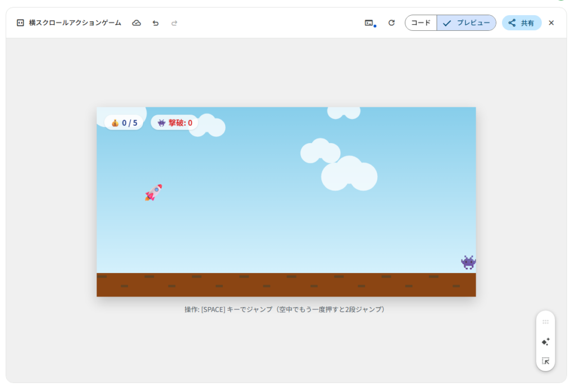Activate the select element cursor tool

545,361
